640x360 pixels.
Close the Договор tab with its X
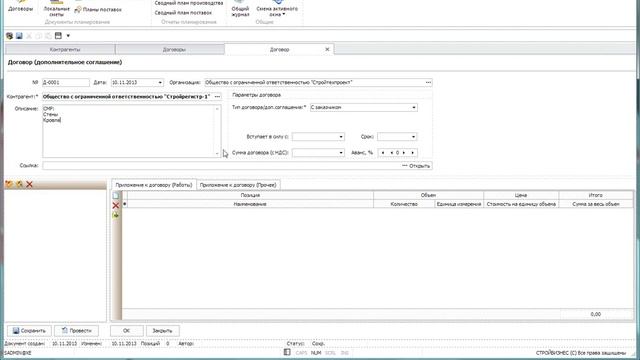click(x=327, y=49)
